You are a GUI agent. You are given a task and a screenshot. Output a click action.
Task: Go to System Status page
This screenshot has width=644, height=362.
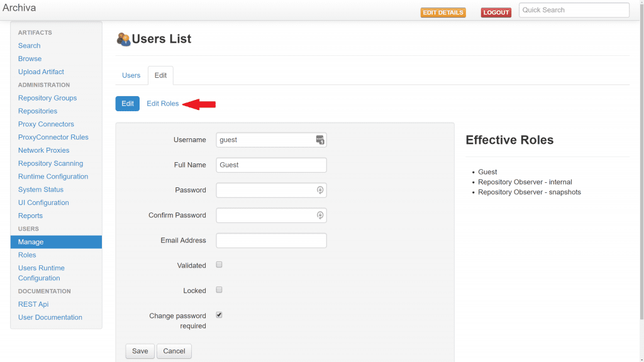click(41, 190)
